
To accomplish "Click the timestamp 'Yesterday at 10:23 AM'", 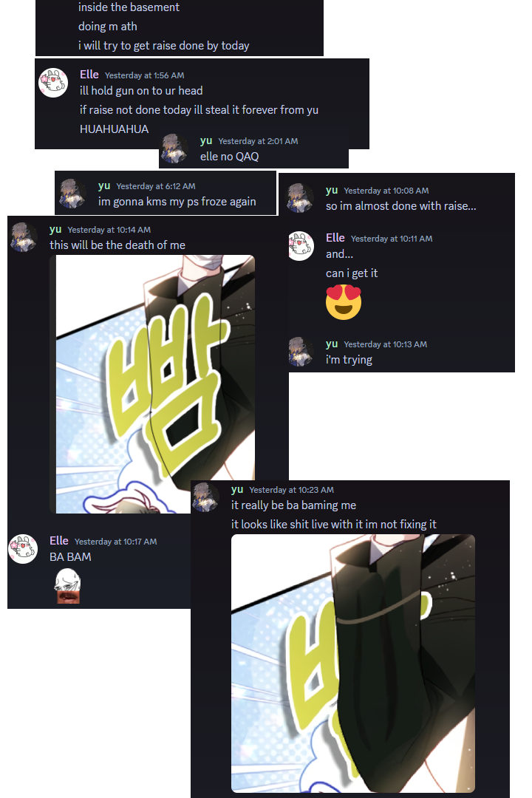I will [292, 490].
